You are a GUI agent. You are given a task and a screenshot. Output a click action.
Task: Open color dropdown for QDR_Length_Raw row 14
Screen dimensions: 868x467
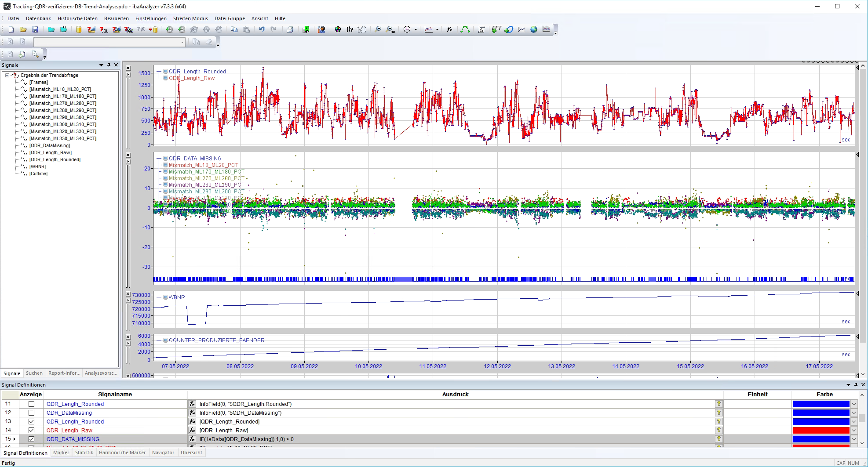coord(854,431)
